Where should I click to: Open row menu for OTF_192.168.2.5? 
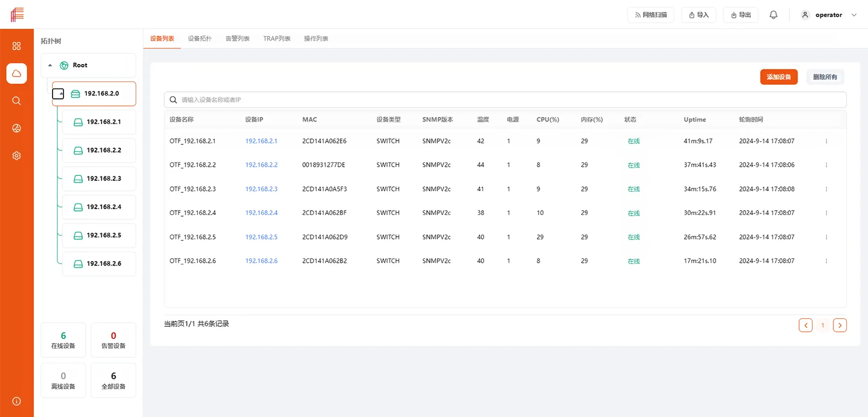point(826,237)
